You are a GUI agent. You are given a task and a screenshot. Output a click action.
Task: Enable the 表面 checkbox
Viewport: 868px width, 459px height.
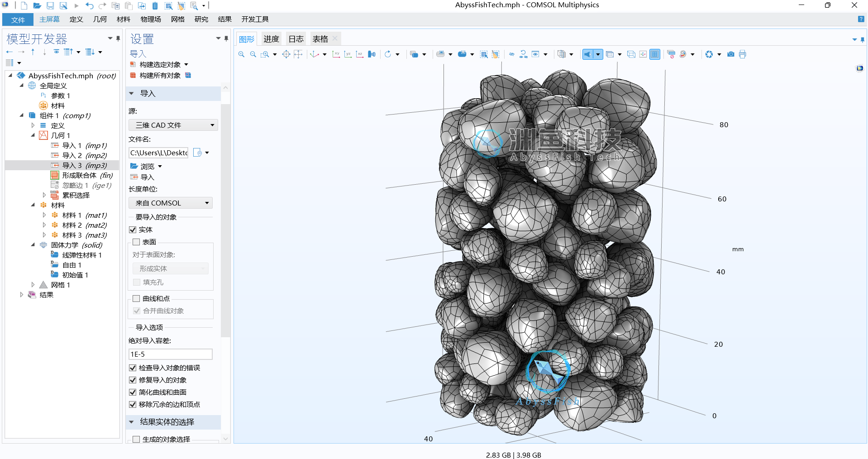pos(136,242)
